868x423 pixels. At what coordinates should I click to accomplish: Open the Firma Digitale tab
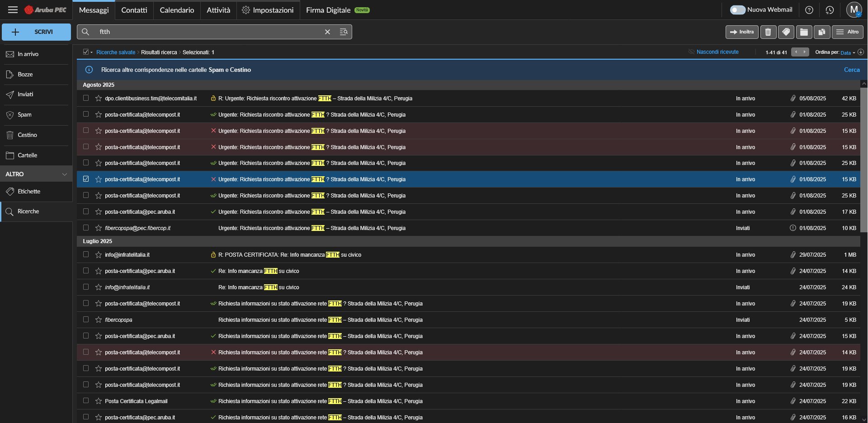coord(328,10)
